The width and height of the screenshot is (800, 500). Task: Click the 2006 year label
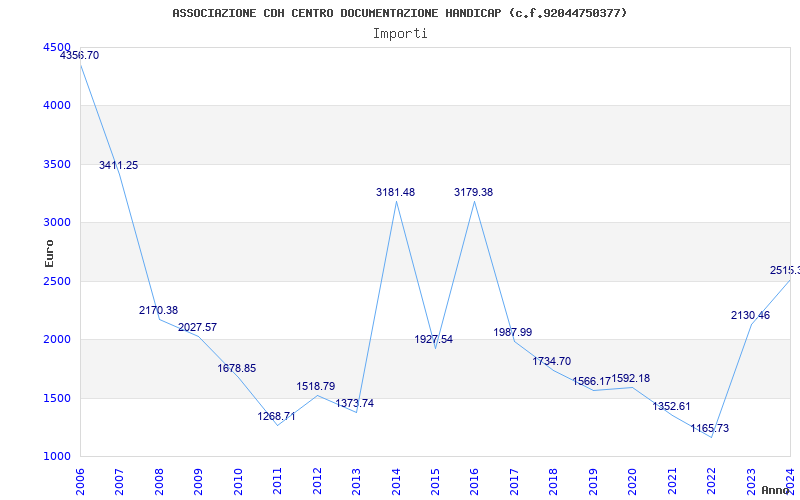pos(80,481)
